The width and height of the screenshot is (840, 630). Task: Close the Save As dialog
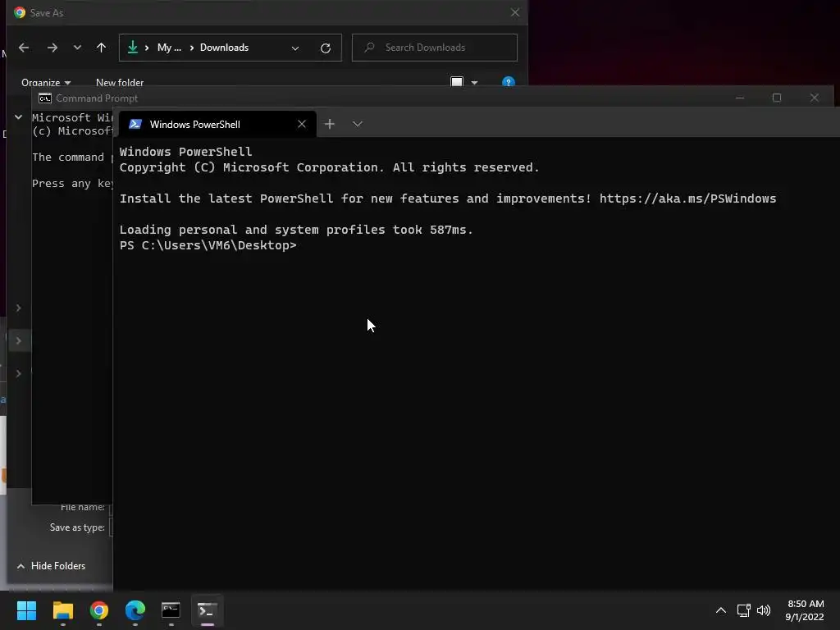[x=515, y=12]
